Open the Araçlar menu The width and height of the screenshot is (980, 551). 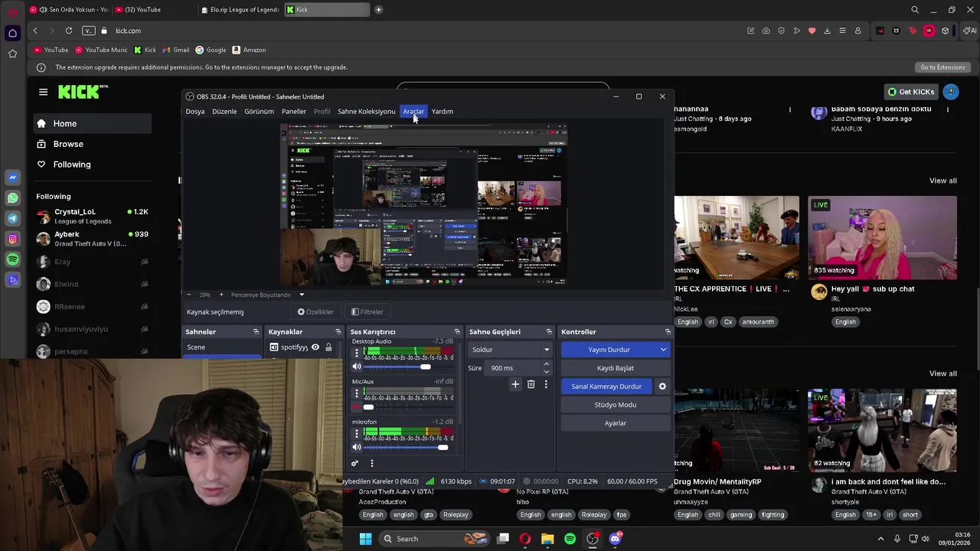(413, 112)
